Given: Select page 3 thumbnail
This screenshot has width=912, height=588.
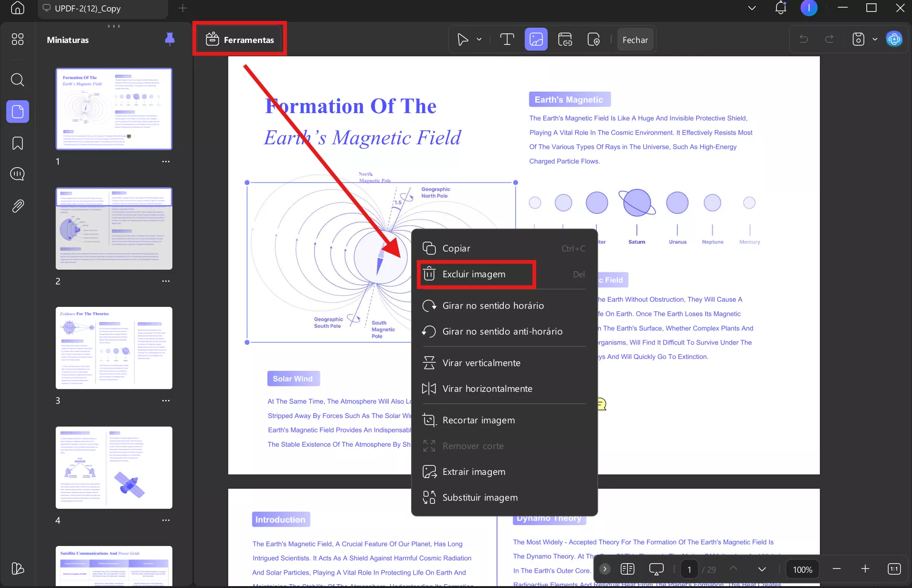Looking at the screenshot, I should point(114,348).
